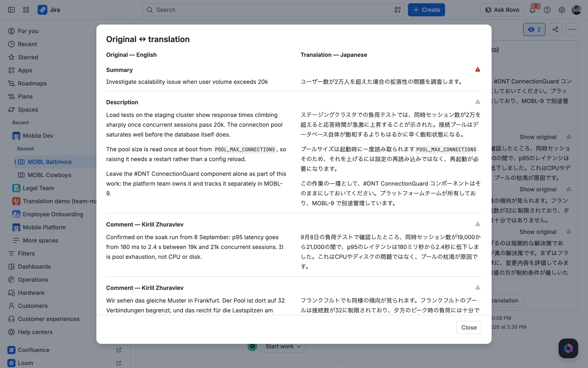
Task: Click the third Show original link
Action: click(538, 232)
